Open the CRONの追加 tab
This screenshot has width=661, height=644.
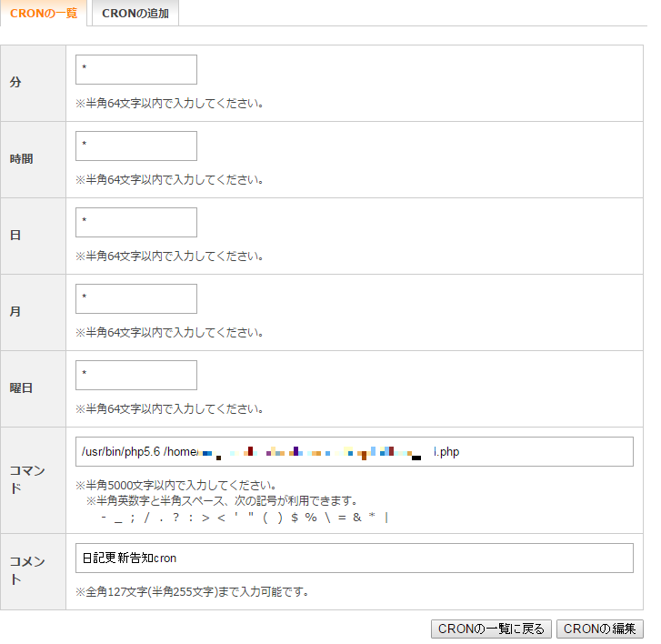coord(135,14)
